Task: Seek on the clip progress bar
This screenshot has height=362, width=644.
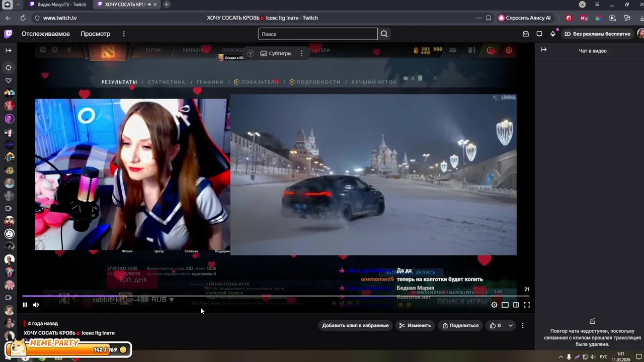Action: point(276,296)
